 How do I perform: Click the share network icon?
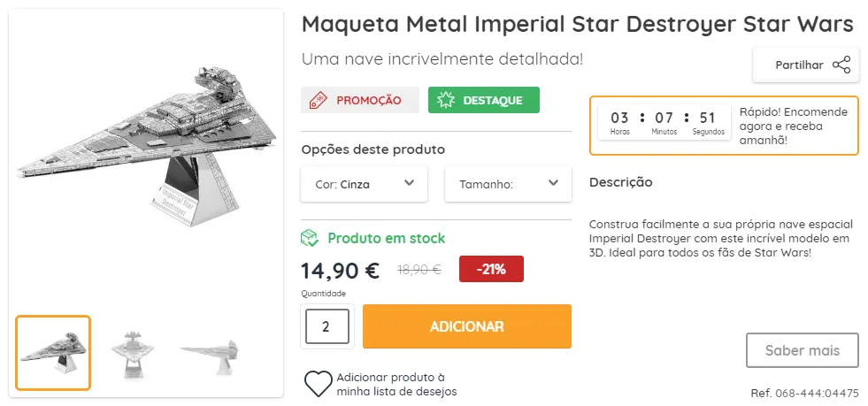[x=841, y=65]
